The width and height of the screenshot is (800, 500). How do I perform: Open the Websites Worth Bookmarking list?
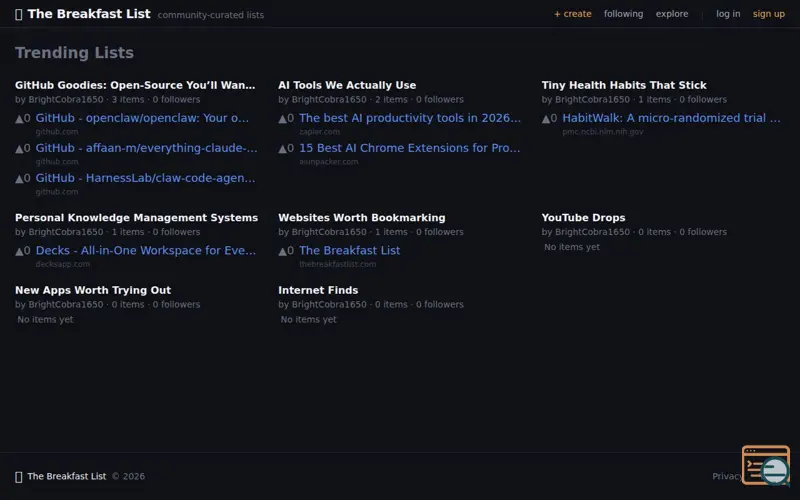click(x=362, y=218)
